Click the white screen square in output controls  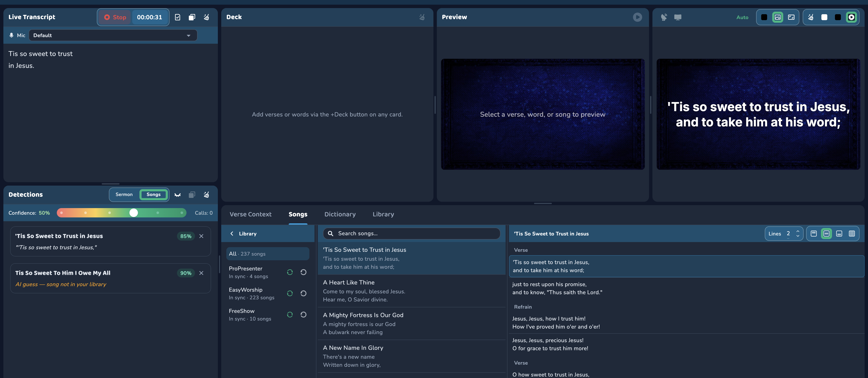[824, 17]
